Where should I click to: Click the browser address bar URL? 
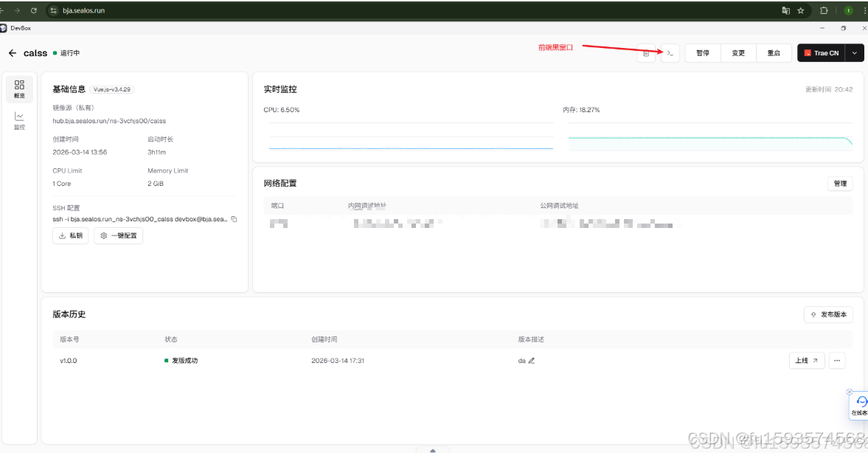point(83,10)
